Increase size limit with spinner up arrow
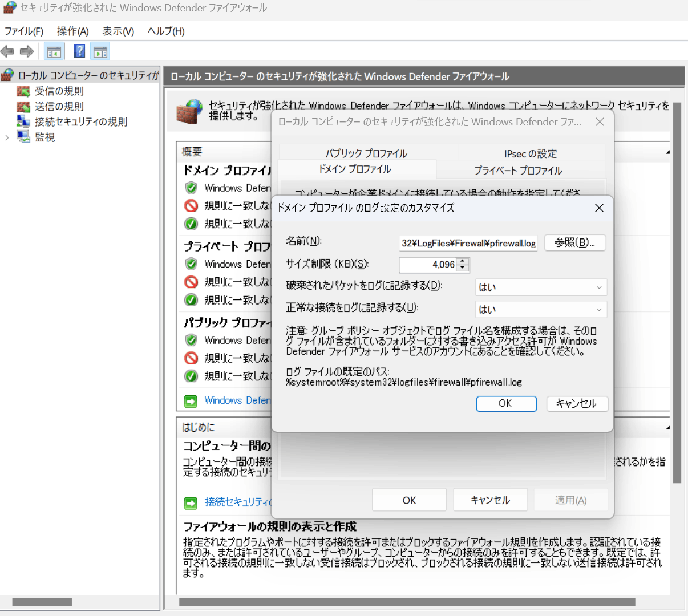 [463, 261]
